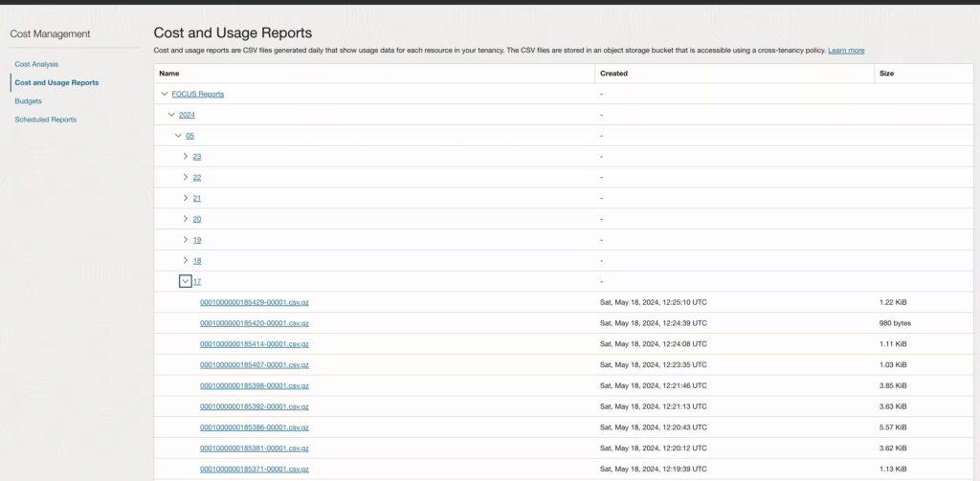Viewport: 980px width, 481px height.
Task: Collapse the 05 month folder chevron
Action: click(x=178, y=136)
